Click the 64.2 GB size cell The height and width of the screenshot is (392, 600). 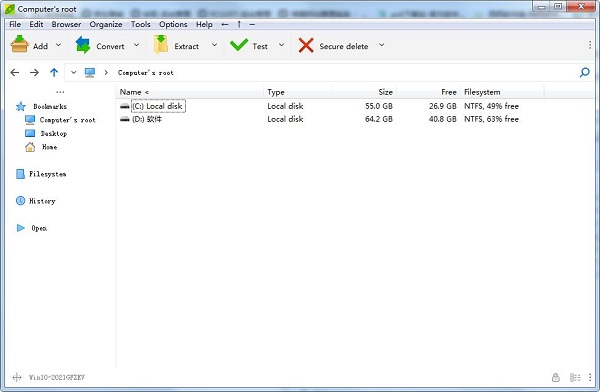(x=379, y=119)
